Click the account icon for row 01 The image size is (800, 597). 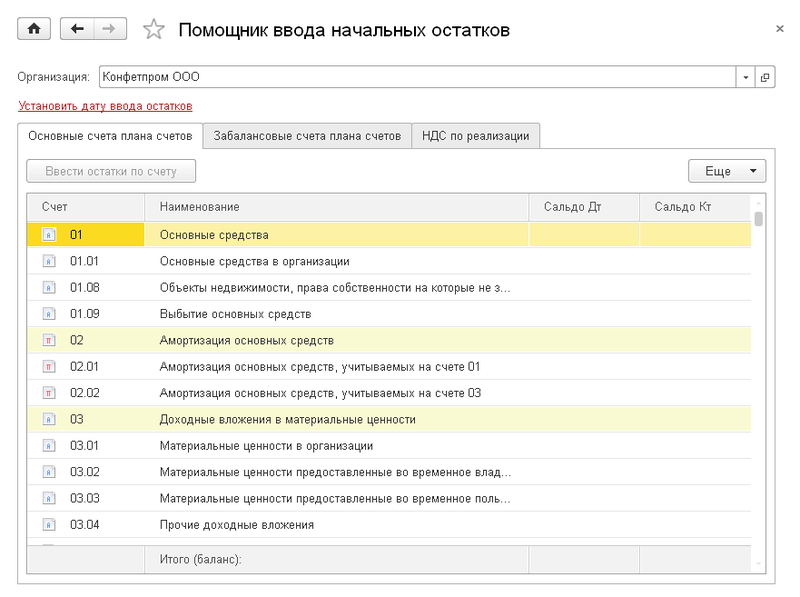48,235
